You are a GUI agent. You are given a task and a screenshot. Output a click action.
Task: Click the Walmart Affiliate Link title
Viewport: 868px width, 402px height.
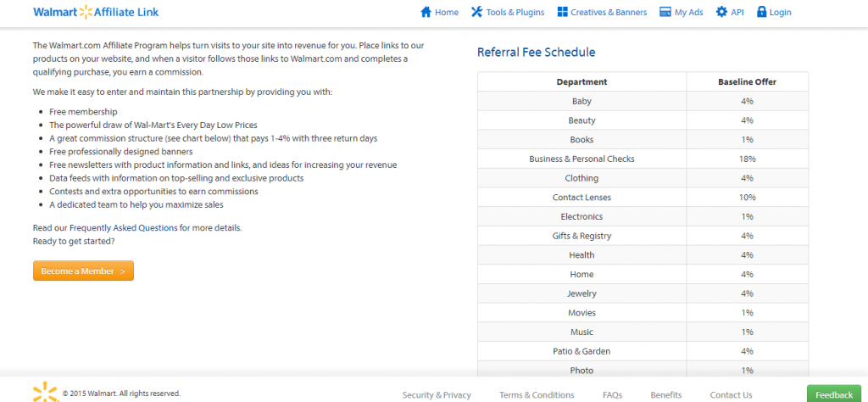pos(96,12)
